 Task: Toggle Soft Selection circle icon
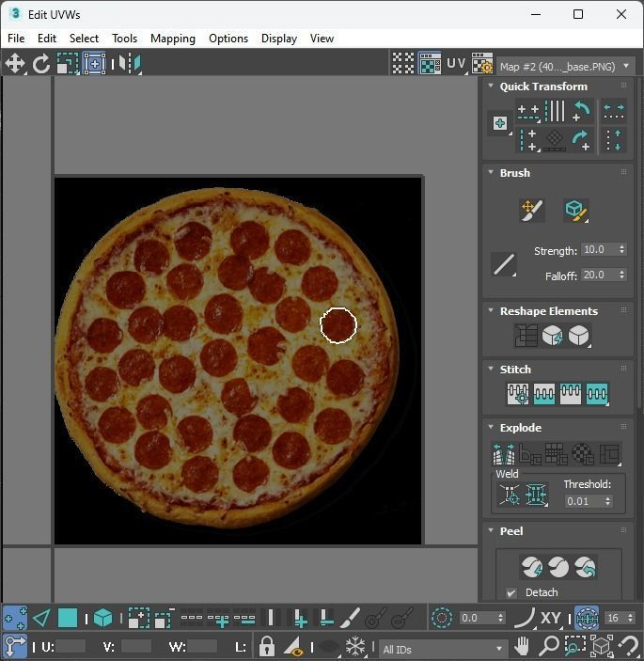pyautogui.click(x=442, y=618)
